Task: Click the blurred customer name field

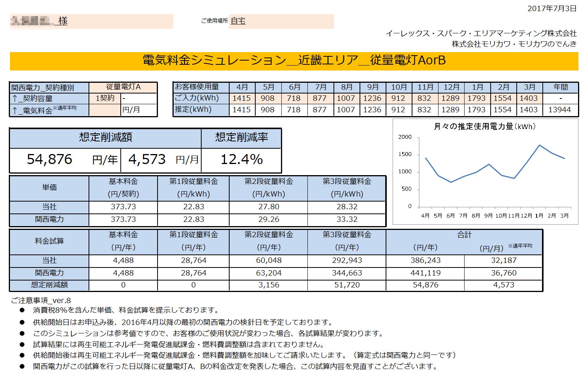Action: [92, 21]
